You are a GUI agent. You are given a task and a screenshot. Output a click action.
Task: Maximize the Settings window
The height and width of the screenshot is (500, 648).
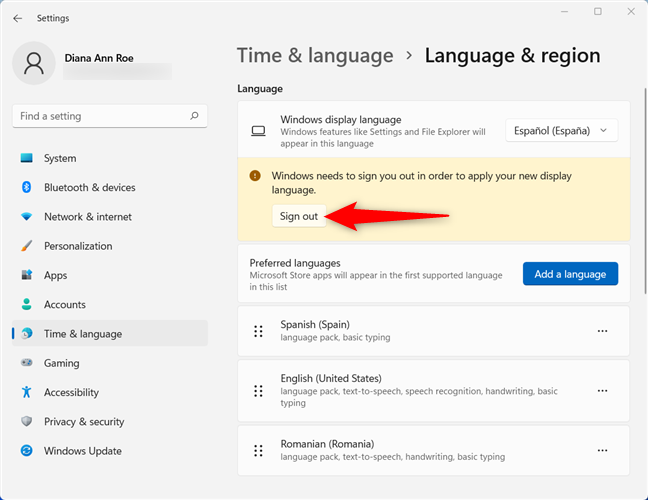(x=598, y=12)
